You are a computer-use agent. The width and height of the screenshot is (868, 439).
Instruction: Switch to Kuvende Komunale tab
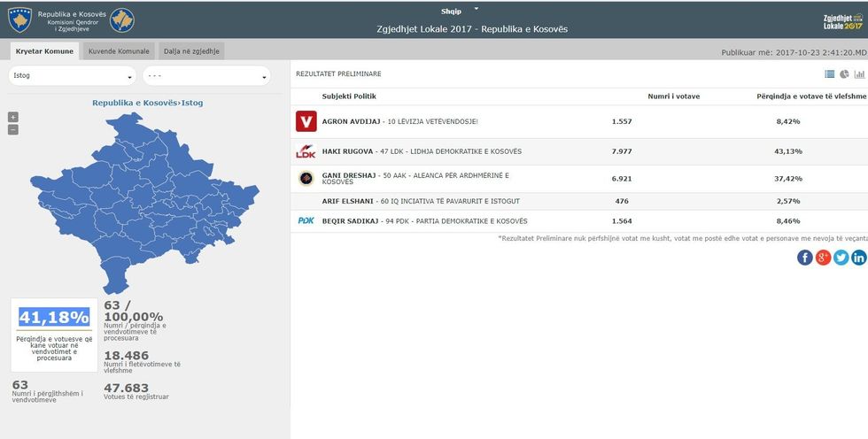pyautogui.click(x=119, y=51)
